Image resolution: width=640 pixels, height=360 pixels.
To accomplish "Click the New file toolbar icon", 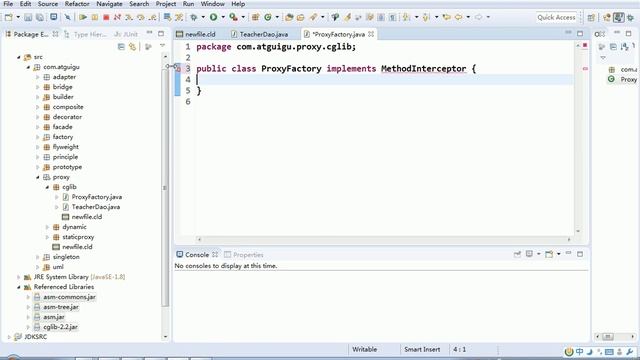I will coord(9,17).
